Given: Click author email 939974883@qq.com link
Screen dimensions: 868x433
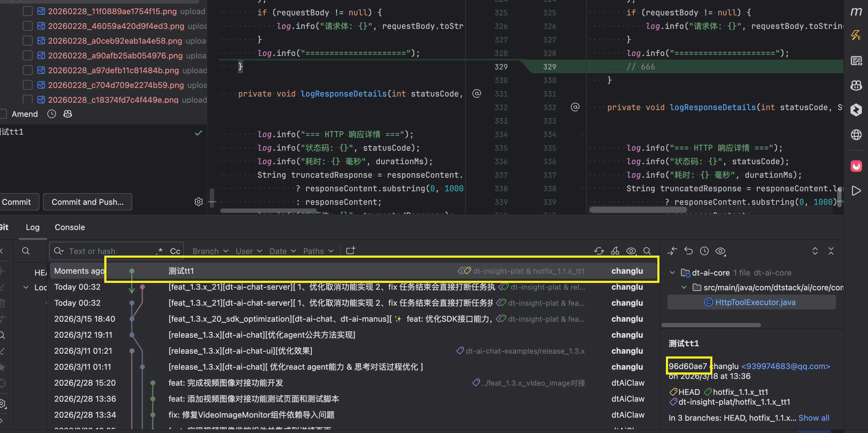Looking at the screenshot, I should (786, 366).
